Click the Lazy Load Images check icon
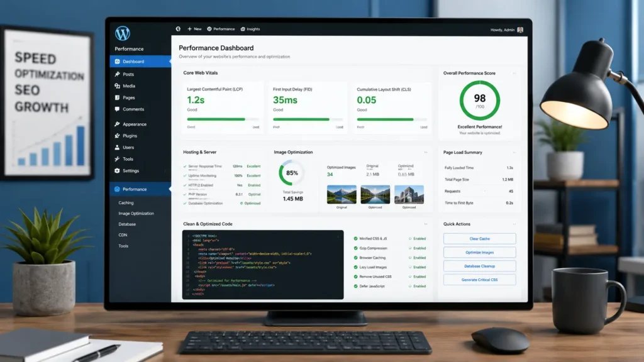 click(356, 267)
